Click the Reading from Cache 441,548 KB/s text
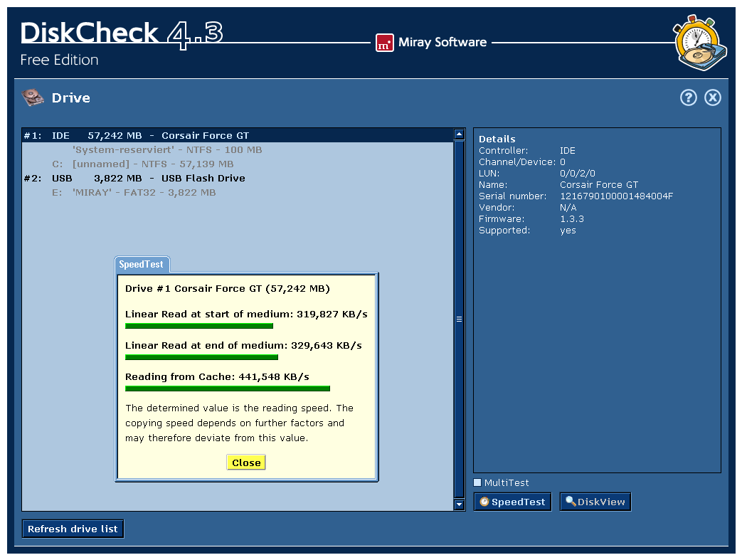The width and height of the screenshot is (742, 560). (217, 377)
